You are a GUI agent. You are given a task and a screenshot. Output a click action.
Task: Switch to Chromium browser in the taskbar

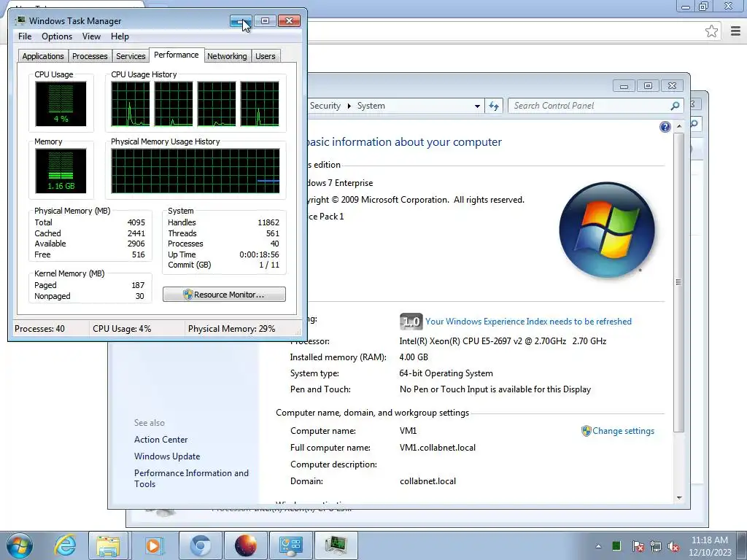(x=201, y=545)
